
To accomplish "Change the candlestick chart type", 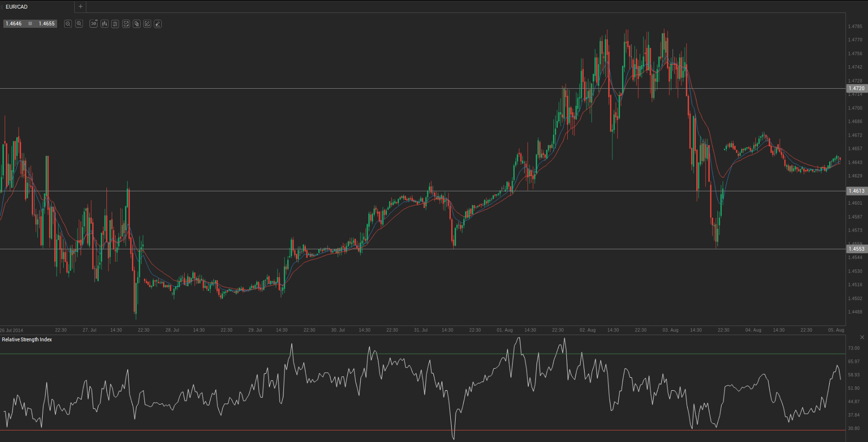I will [105, 24].
